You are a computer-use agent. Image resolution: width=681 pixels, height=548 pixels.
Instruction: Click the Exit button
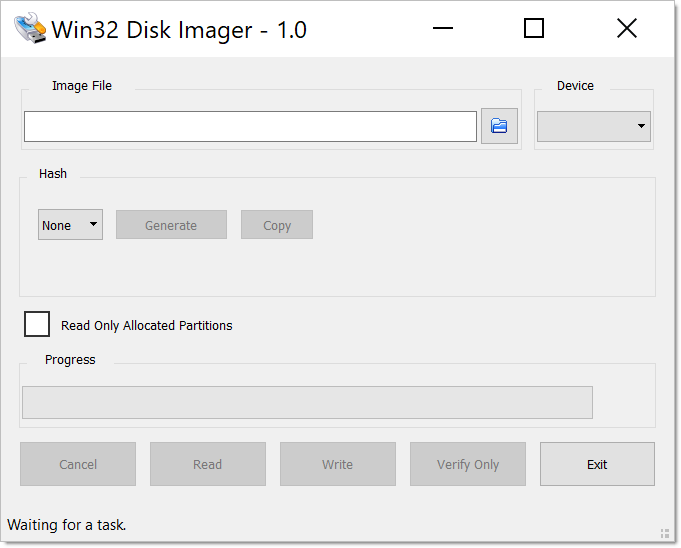tap(597, 464)
